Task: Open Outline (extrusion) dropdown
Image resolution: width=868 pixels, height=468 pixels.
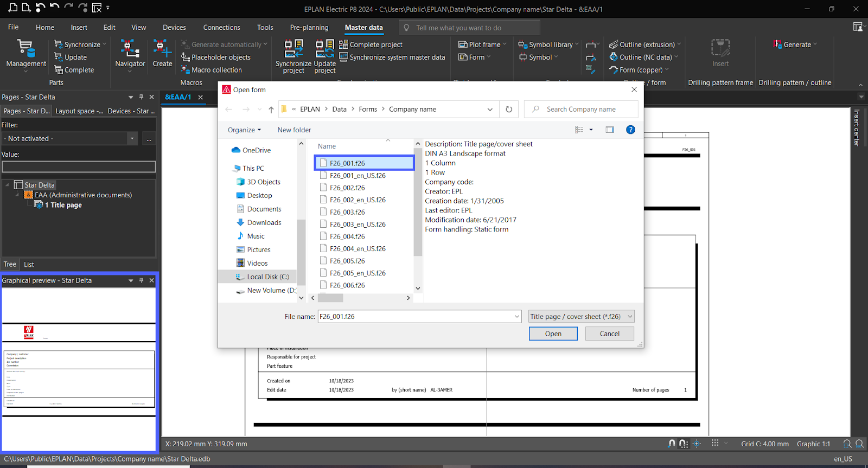Action: [644, 44]
